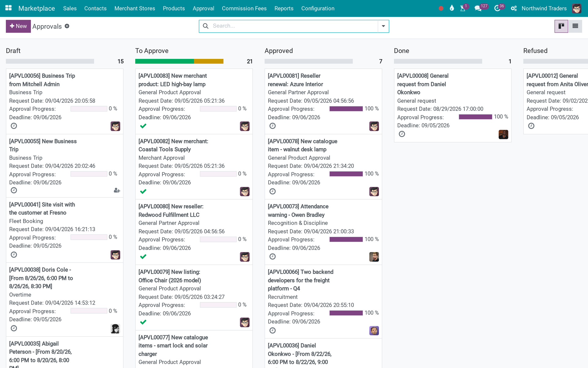Open the To Approve column header

tap(152, 51)
